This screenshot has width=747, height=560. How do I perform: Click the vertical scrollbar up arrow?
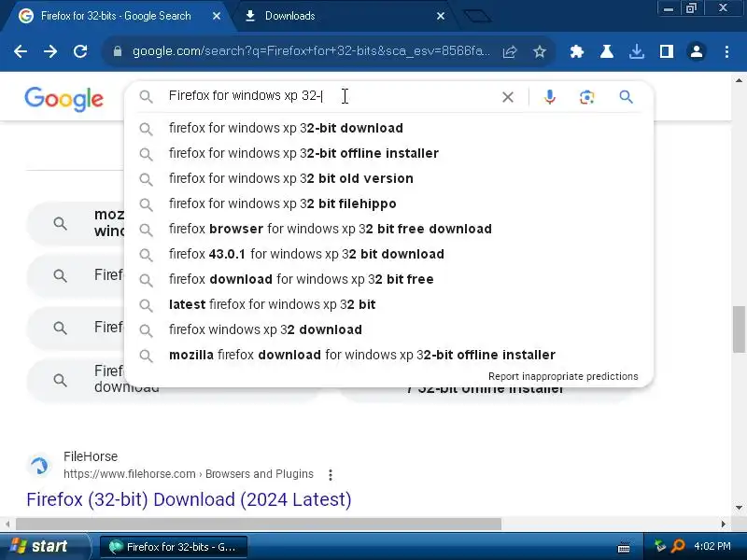pyautogui.click(x=739, y=80)
